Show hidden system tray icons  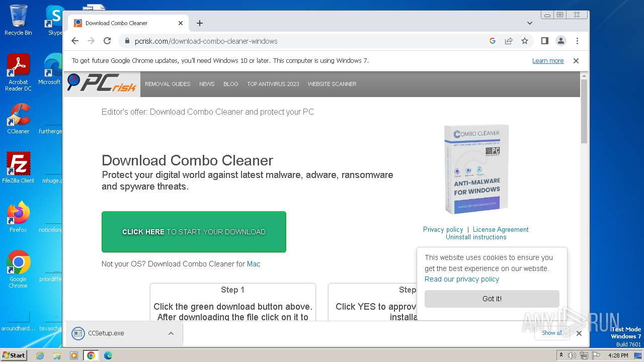pyautogui.click(x=561, y=355)
